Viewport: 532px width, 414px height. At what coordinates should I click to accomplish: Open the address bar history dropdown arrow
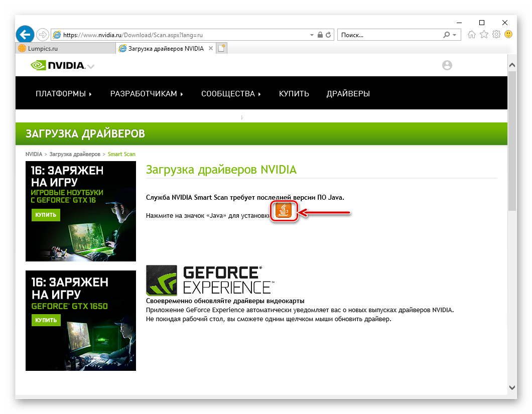point(312,35)
